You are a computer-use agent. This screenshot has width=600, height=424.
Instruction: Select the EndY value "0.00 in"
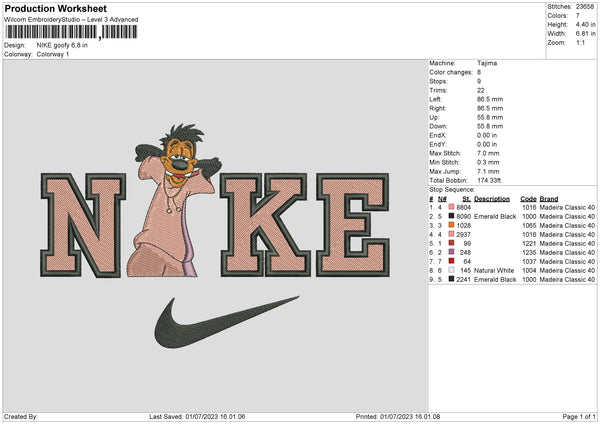[x=487, y=144]
